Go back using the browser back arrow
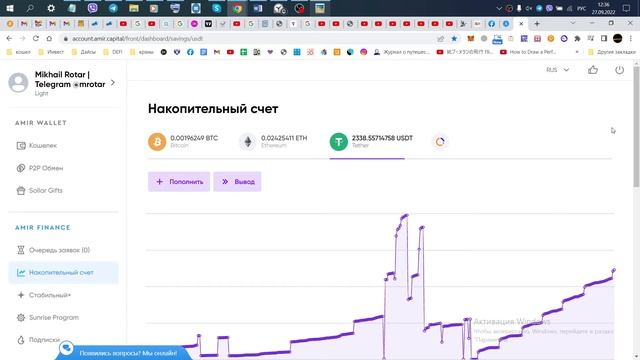 click(9, 38)
